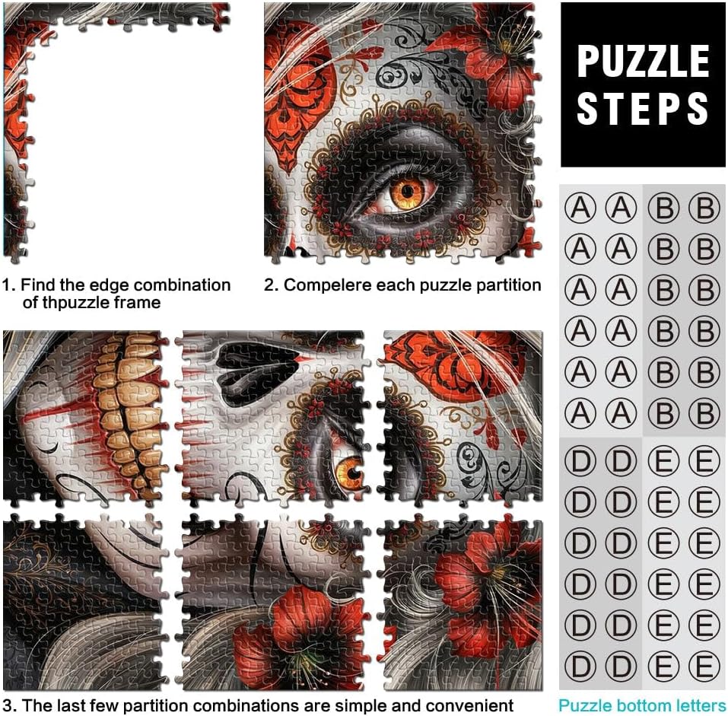Select the partition with the black nose cavity
The image size is (728, 716).
[273, 415]
